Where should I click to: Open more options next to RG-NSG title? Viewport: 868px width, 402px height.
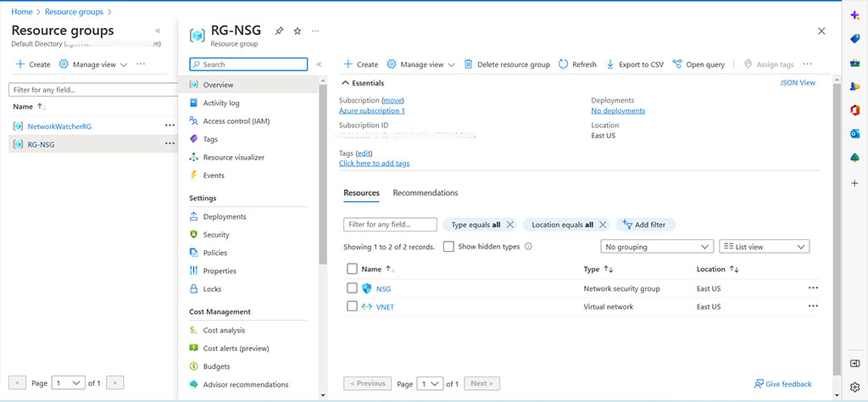coord(315,31)
